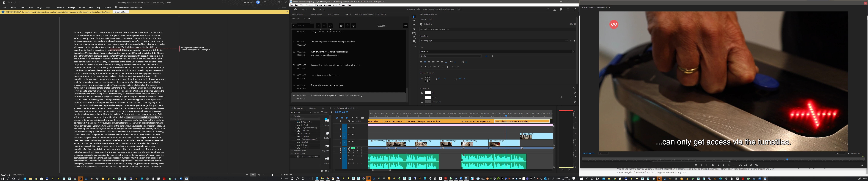Image resolution: width=868 pixels, height=181 pixels.
Task: Enable the Stroke appearance checkbox
Action: pos(422,97)
